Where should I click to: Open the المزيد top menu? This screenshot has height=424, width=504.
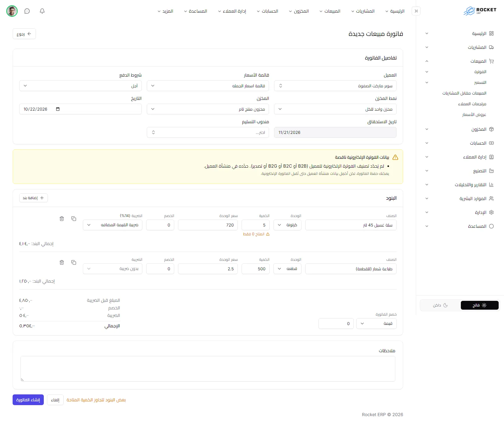[165, 11]
